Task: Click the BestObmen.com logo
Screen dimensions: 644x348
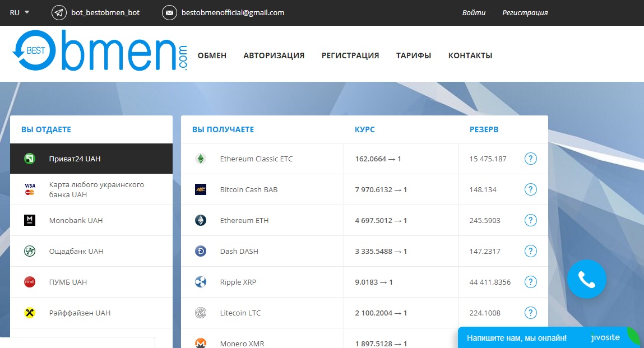Action: point(100,52)
